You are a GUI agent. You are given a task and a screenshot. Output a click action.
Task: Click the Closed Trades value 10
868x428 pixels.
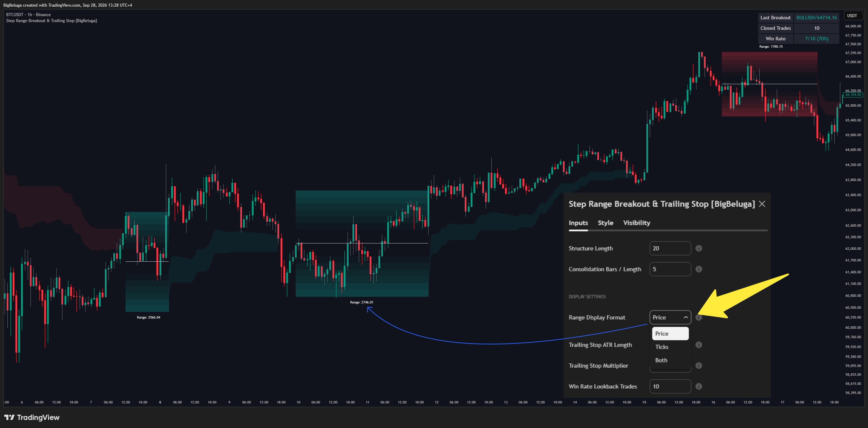816,28
